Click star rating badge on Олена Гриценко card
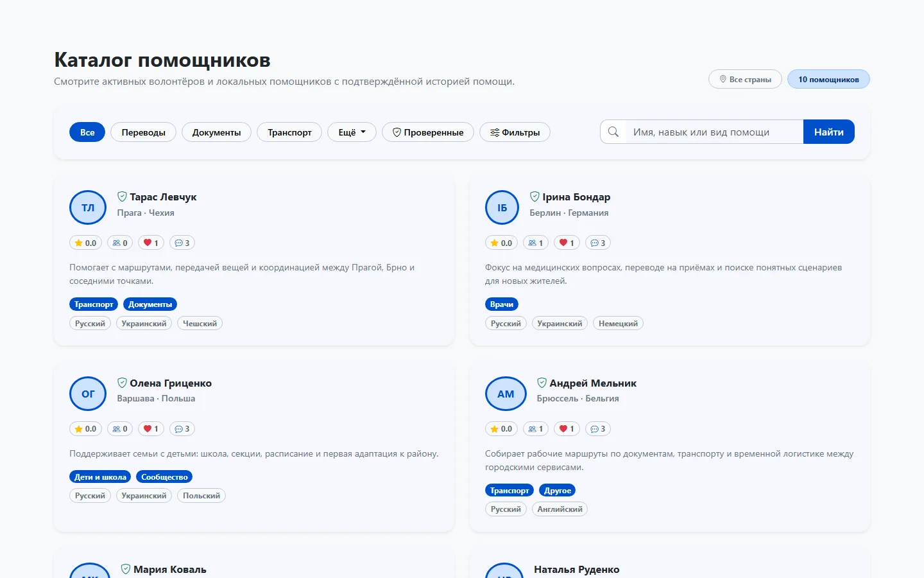Image resolution: width=924 pixels, height=578 pixels. [85, 428]
